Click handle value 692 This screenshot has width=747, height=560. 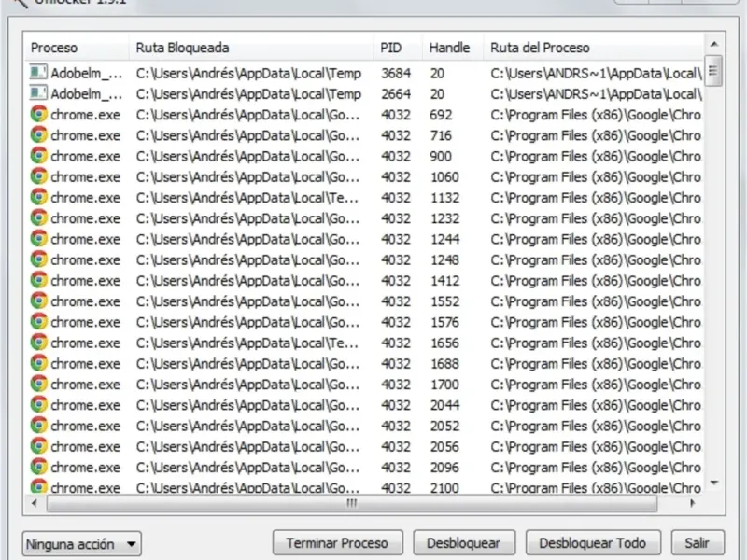pyautogui.click(x=441, y=115)
